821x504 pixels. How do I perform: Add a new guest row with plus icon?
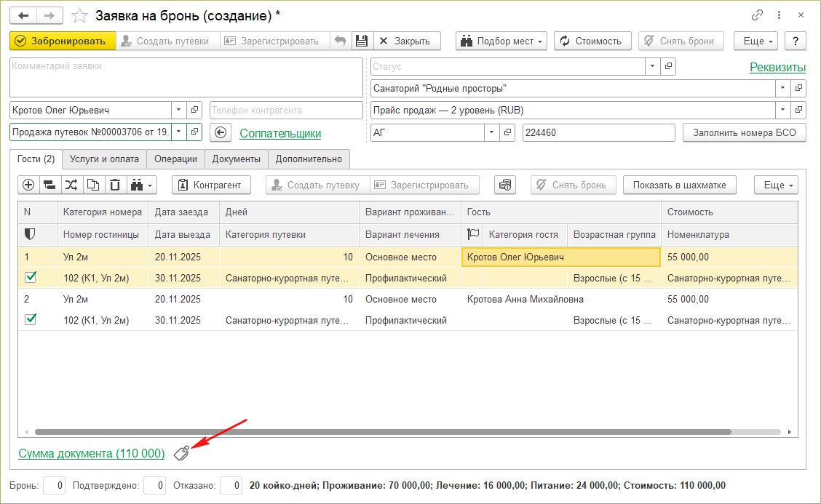point(28,185)
